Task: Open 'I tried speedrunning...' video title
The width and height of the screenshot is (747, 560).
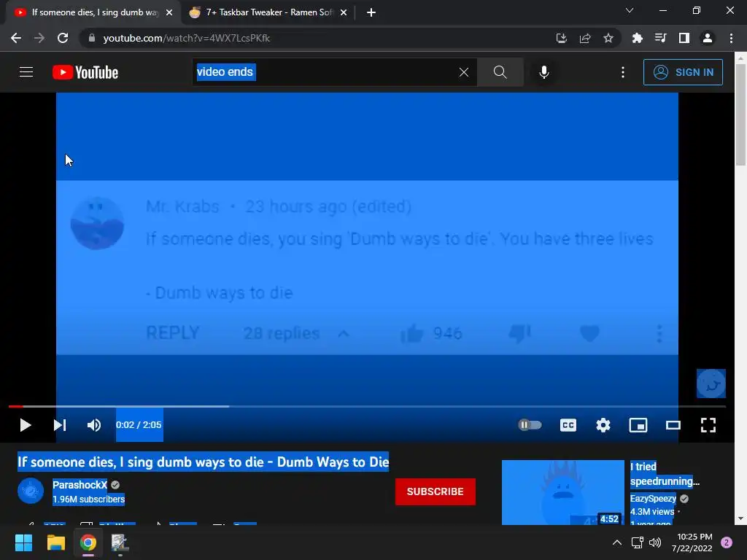Action: (665, 474)
